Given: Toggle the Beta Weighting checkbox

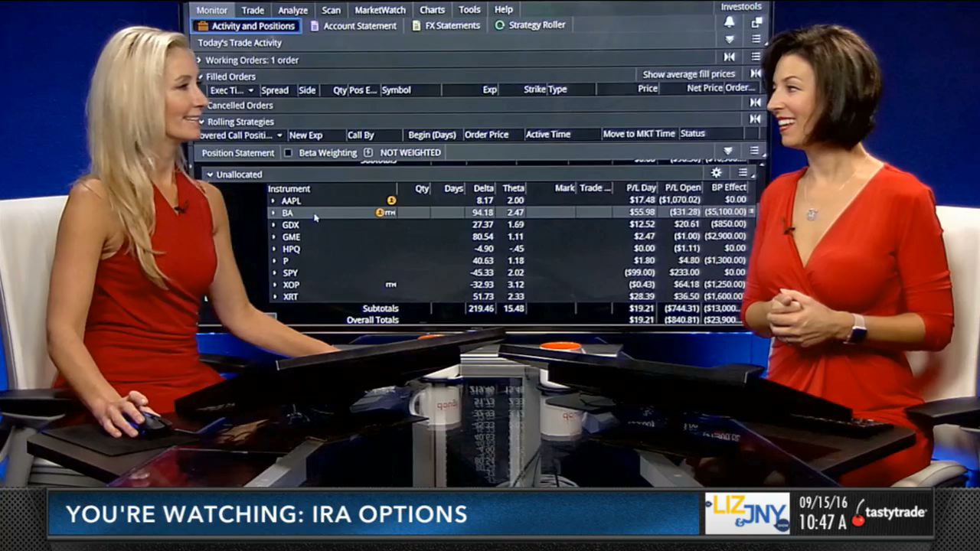Looking at the screenshot, I should 288,152.
